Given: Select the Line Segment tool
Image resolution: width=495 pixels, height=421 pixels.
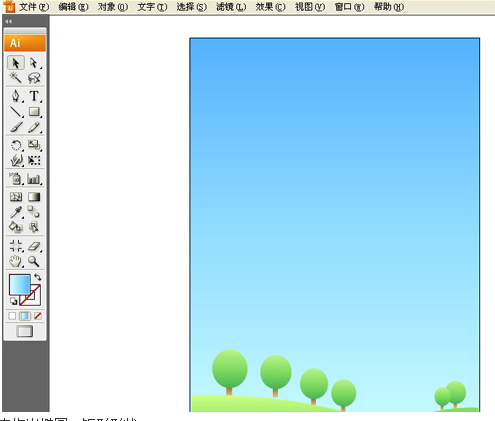Looking at the screenshot, I should coord(16,112).
